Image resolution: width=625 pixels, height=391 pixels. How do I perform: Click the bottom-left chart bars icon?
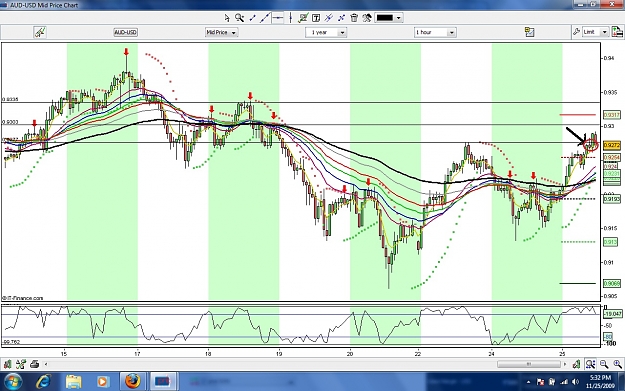[8, 364]
